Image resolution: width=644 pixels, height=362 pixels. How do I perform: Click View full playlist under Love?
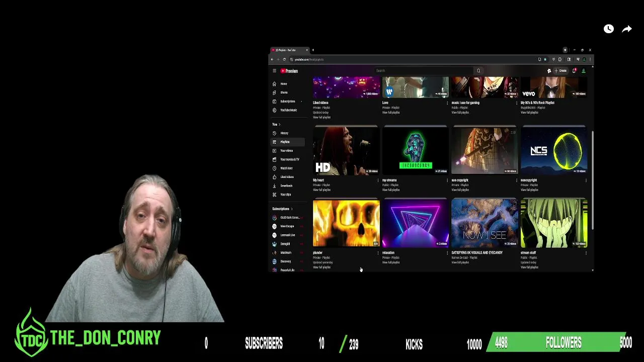point(391,113)
